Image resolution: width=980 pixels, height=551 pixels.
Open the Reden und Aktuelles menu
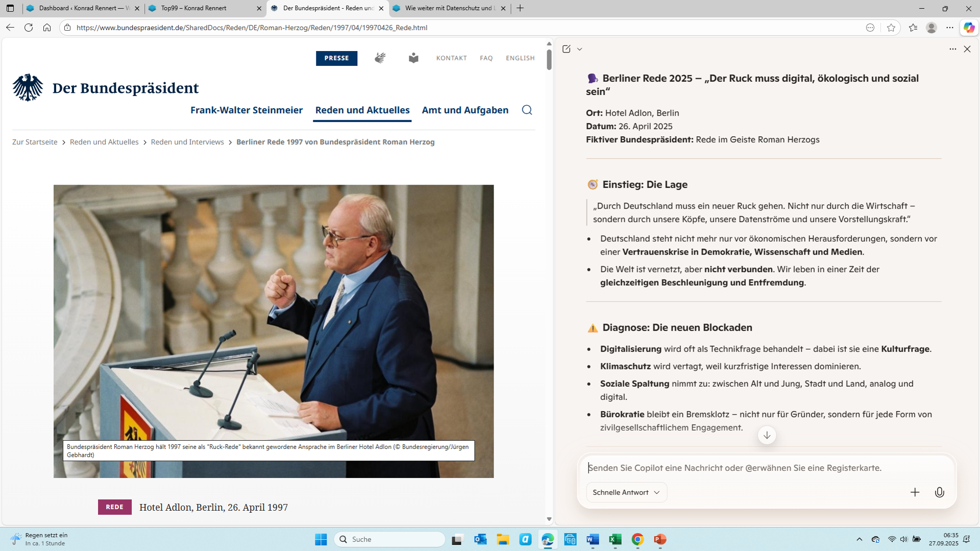click(362, 110)
